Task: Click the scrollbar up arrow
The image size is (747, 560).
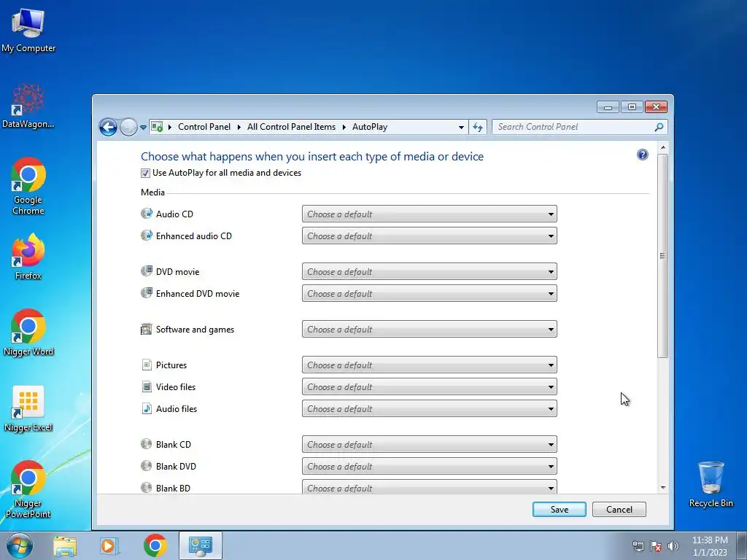Action: pos(662,147)
